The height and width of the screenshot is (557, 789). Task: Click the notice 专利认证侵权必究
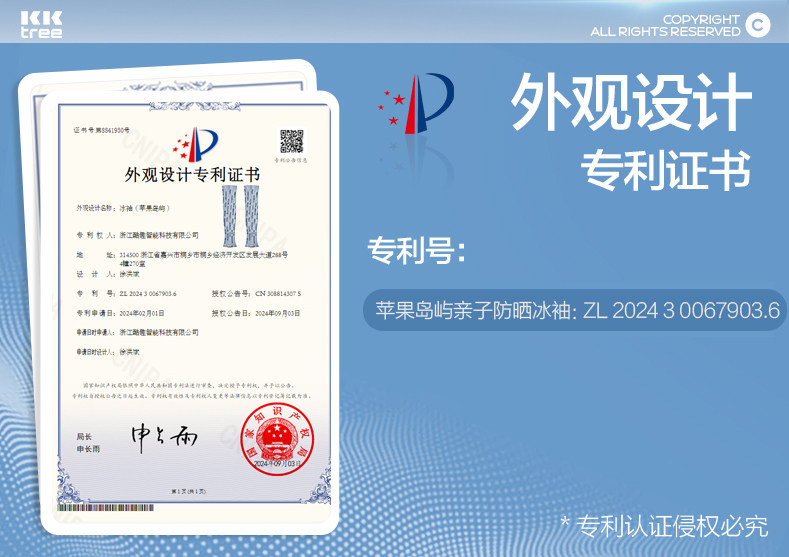pyautogui.click(x=664, y=526)
